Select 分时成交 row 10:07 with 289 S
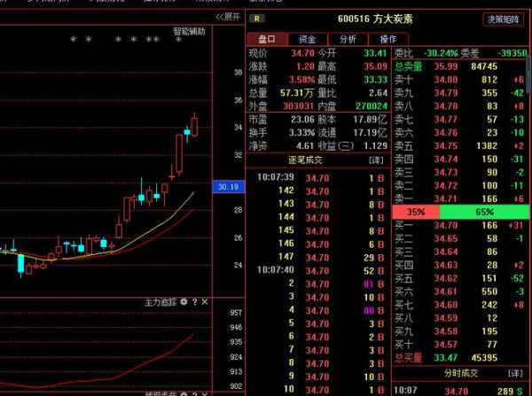 (x=458, y=391)
